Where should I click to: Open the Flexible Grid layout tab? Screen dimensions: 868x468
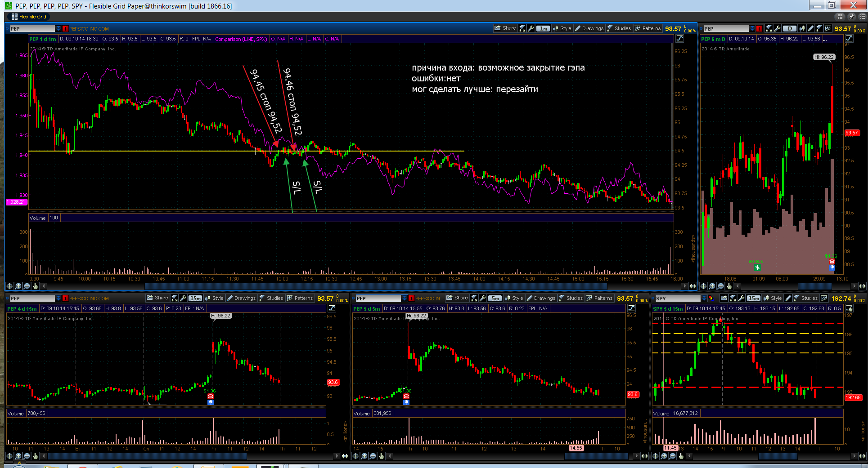(29, 17)
